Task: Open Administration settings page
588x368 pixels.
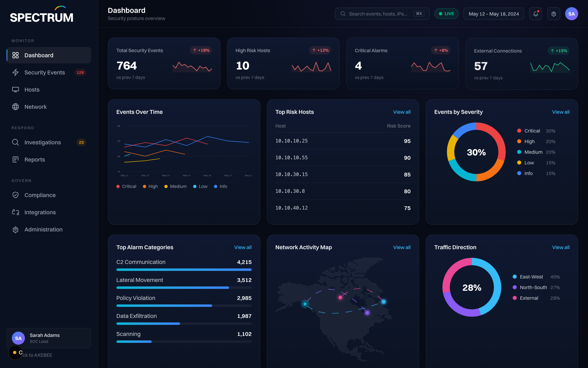Action: point(49,230)
